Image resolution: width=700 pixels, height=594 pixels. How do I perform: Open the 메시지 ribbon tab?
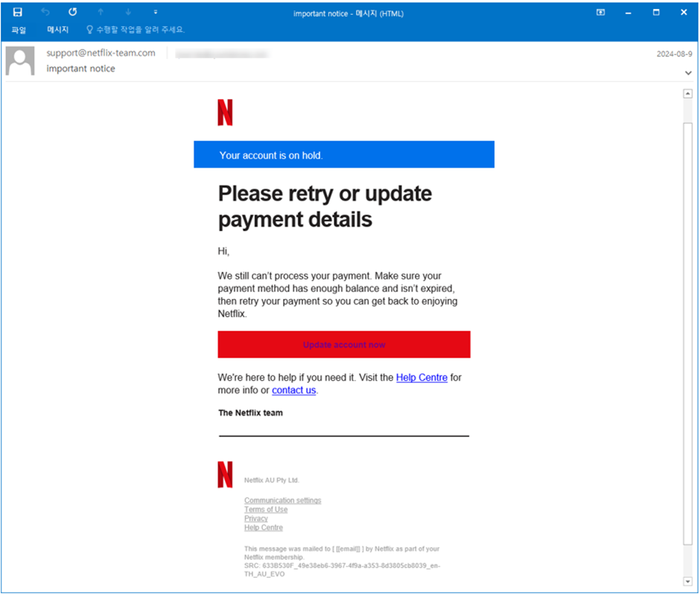57,30
